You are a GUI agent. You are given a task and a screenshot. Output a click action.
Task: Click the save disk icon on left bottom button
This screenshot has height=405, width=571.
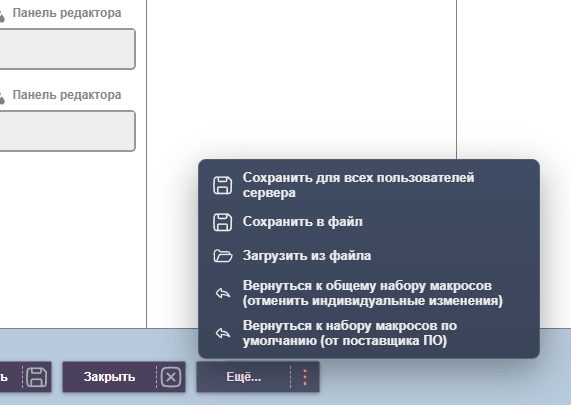click(x=37, y=377)
